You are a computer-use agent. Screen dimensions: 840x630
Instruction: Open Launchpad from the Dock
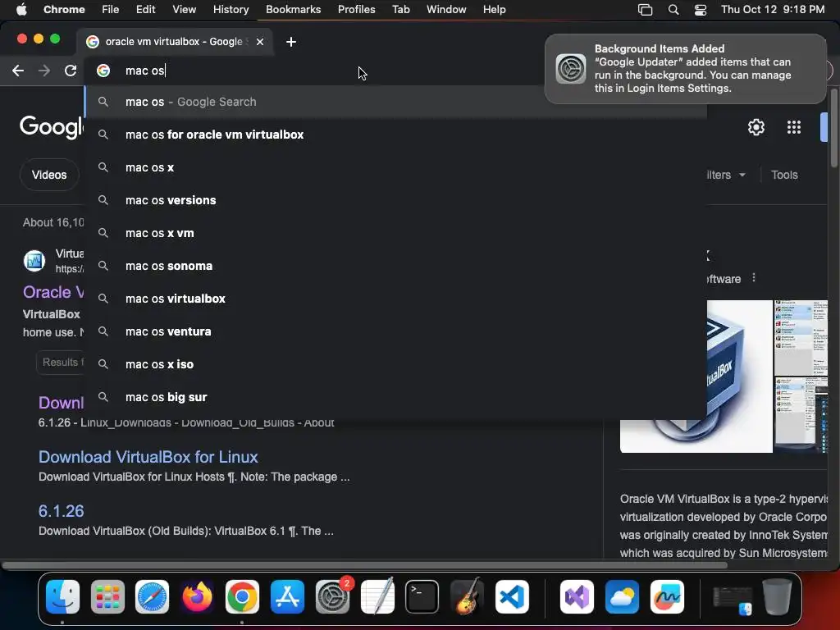click(x=107, y=596)
